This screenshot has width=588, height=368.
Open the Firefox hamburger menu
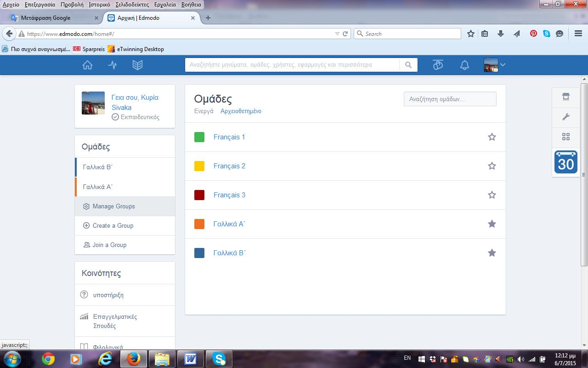coord(578,34)
